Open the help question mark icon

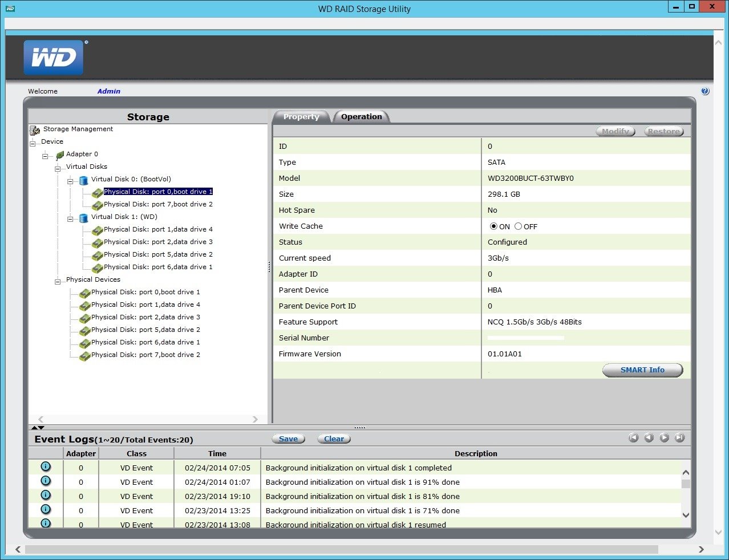(705, 91)
